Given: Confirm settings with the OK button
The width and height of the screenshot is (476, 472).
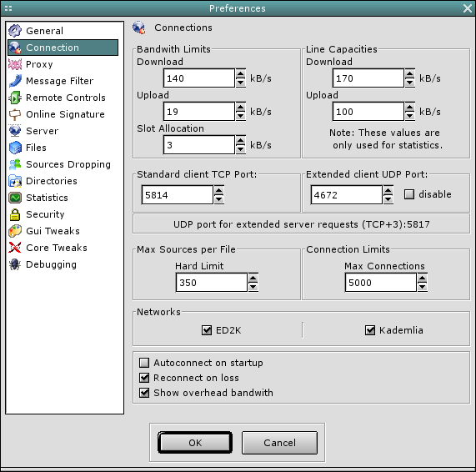Looking at the screenshot, I should pos(195,443).
